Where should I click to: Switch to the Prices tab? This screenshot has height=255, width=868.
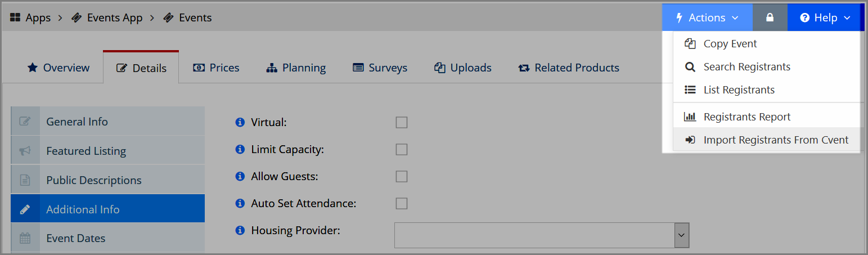point(216,68)
